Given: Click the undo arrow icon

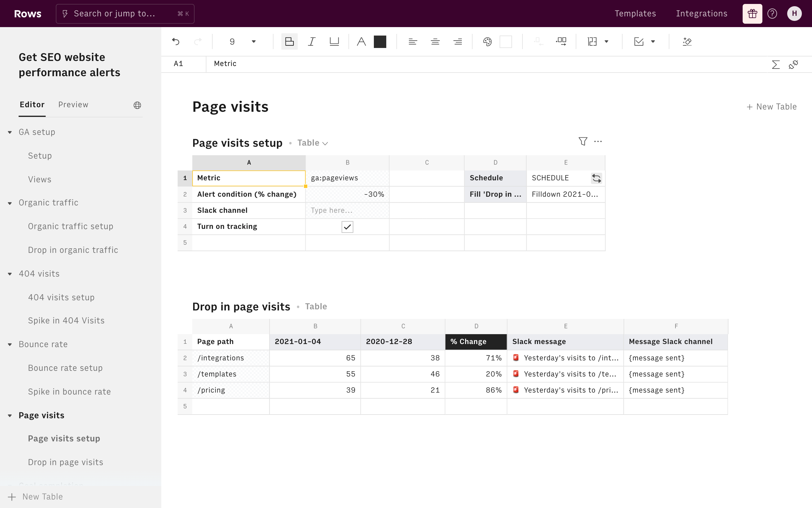Looking at the screenshot, I should (x=175, y=42).
